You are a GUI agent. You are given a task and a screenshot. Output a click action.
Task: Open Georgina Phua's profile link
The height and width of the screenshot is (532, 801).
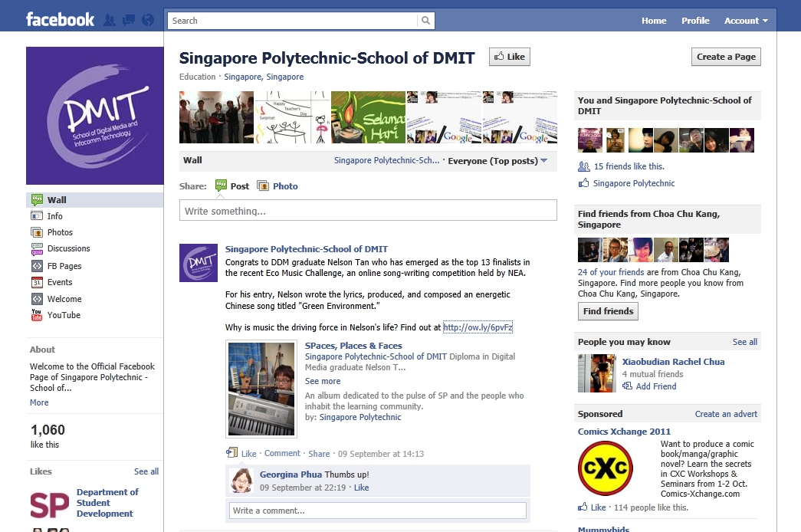click(291, 475)
